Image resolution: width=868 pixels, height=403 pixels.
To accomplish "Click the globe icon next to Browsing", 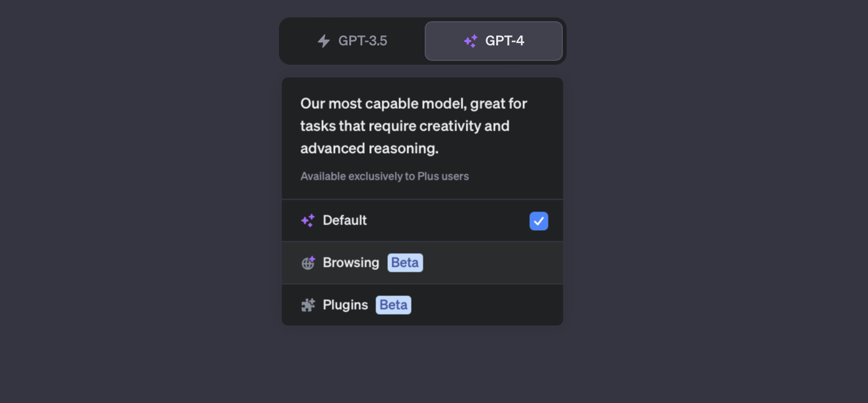I will point(308,263).
